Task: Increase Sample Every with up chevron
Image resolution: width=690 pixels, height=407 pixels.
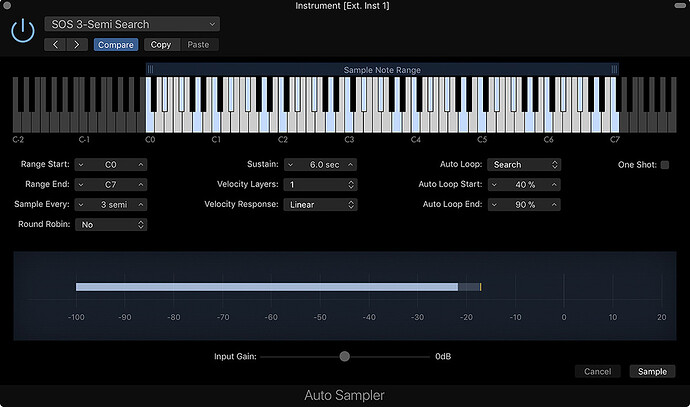Action: coord(141,205)
